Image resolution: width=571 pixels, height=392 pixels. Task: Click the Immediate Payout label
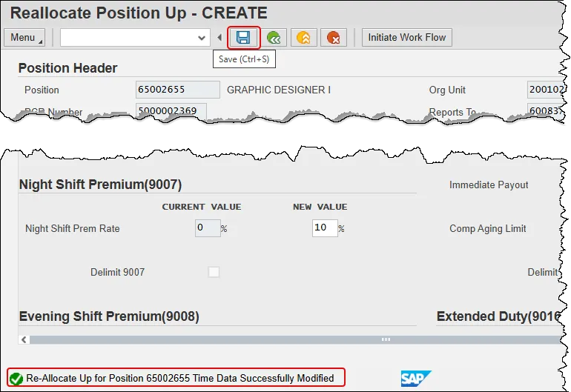[x=489, y=185]
